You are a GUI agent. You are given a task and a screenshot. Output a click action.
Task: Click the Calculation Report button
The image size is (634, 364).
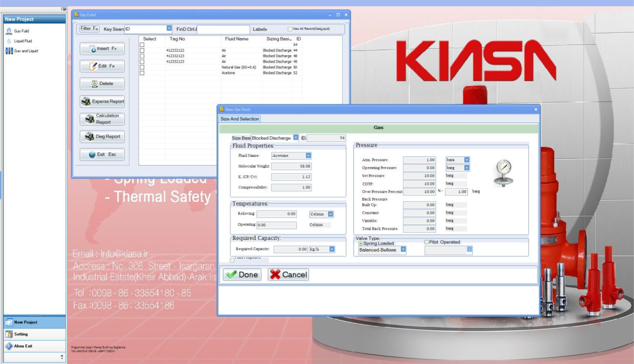(102, 119)
